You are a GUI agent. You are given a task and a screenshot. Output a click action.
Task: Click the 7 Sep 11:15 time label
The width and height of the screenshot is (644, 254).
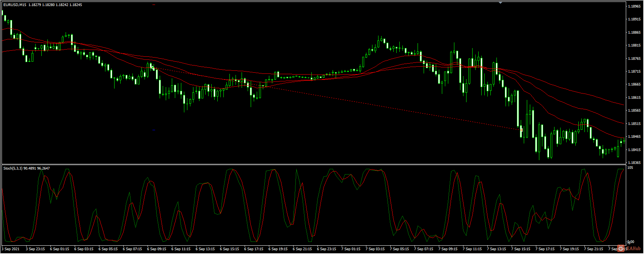[472, 249]
